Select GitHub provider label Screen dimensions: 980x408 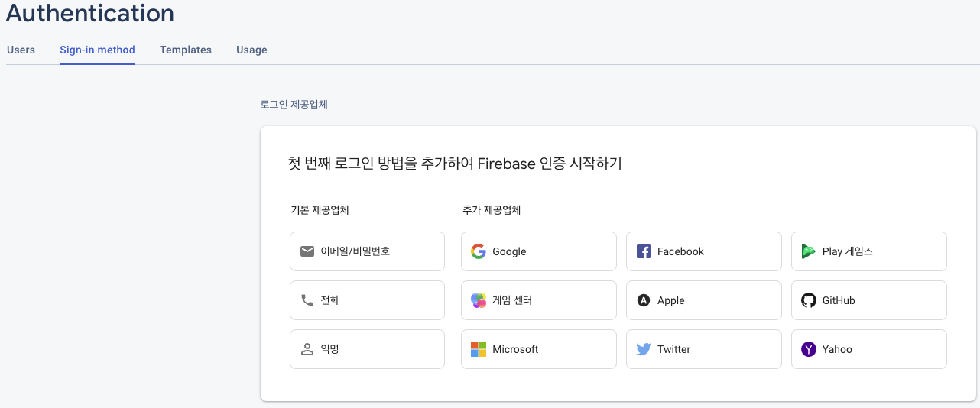(x=839, y=300)
